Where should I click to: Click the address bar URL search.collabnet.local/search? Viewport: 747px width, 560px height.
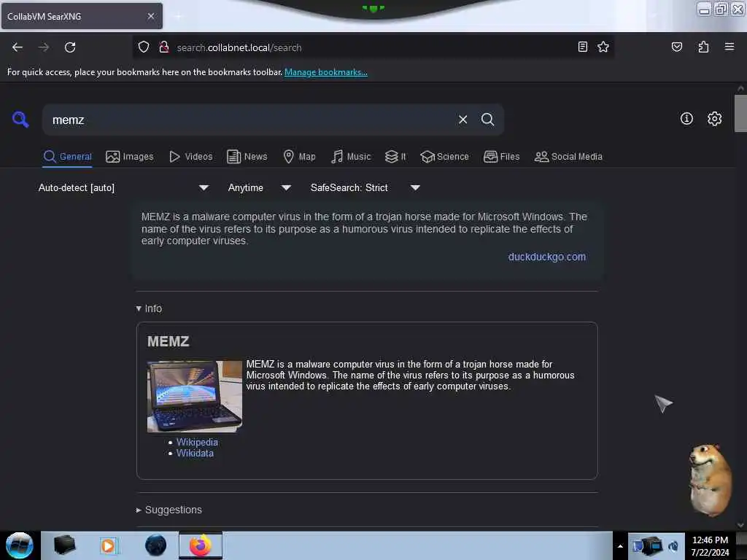(x=239, y=47)
